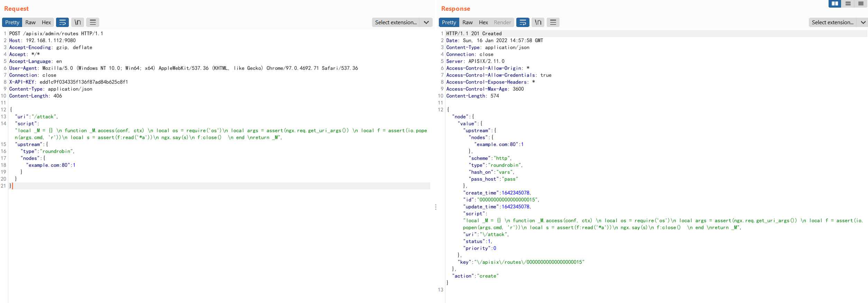Select the Raw tab in Request panel
This screenshot has width=868, height=303.
pos(30,23)
